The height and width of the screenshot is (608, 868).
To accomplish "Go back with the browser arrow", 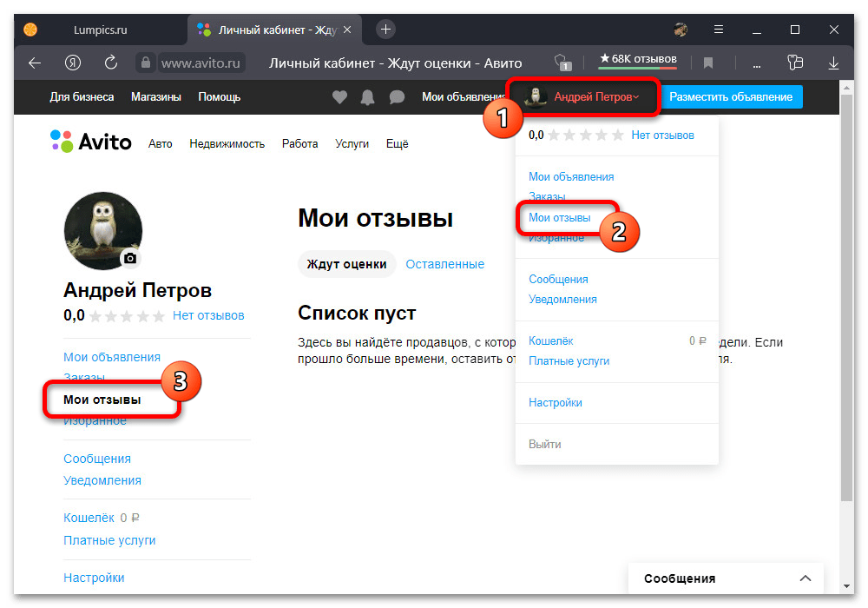I will [x=35, y=63].
